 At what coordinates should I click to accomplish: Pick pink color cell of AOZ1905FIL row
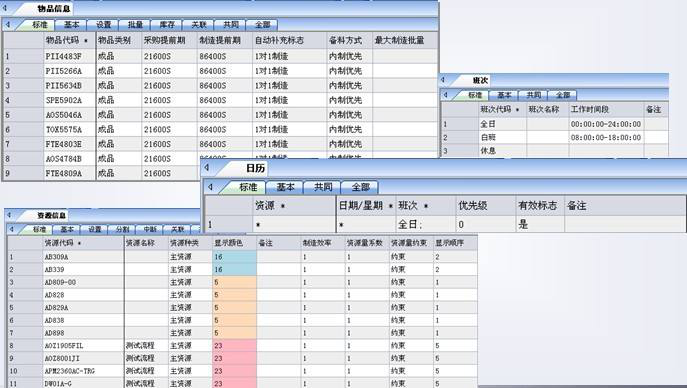pos(234,346)
